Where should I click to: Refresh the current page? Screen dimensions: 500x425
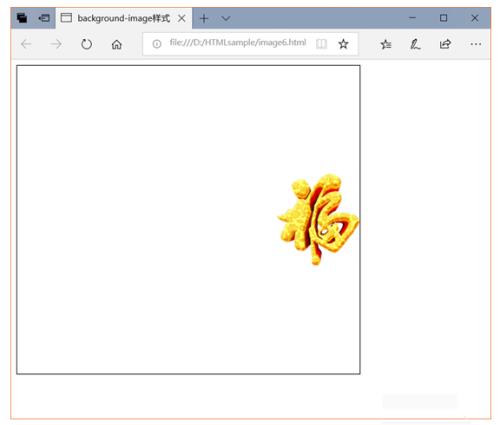point(86,44)
